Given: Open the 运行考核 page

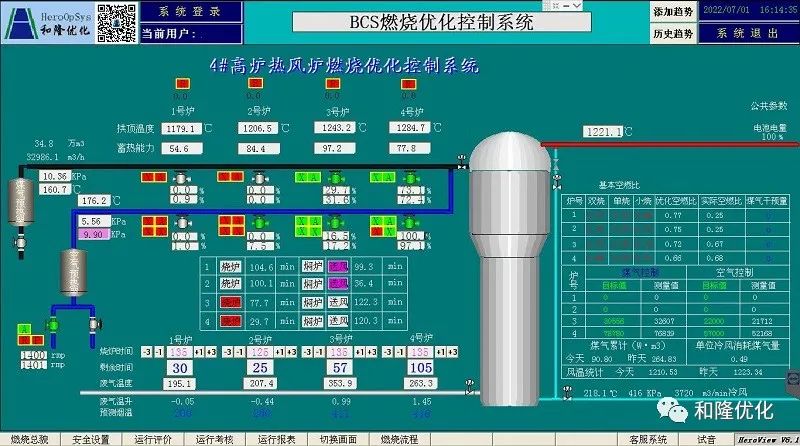Looking at the screenshot, I should click(214, 439).
